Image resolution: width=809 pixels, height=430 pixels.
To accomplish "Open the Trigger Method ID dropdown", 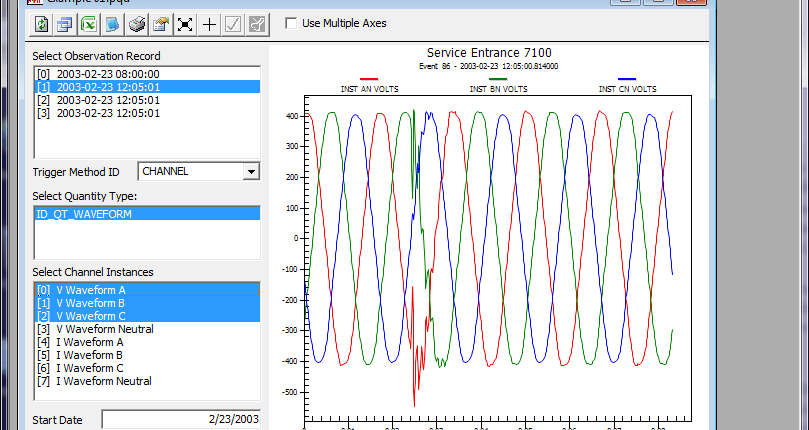I will pos(250,172).
